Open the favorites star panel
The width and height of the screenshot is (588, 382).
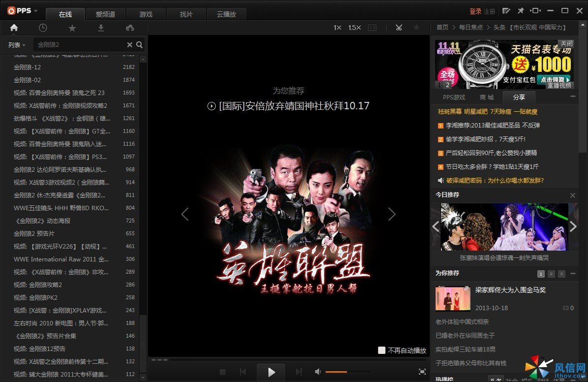[x=72, y=28]
